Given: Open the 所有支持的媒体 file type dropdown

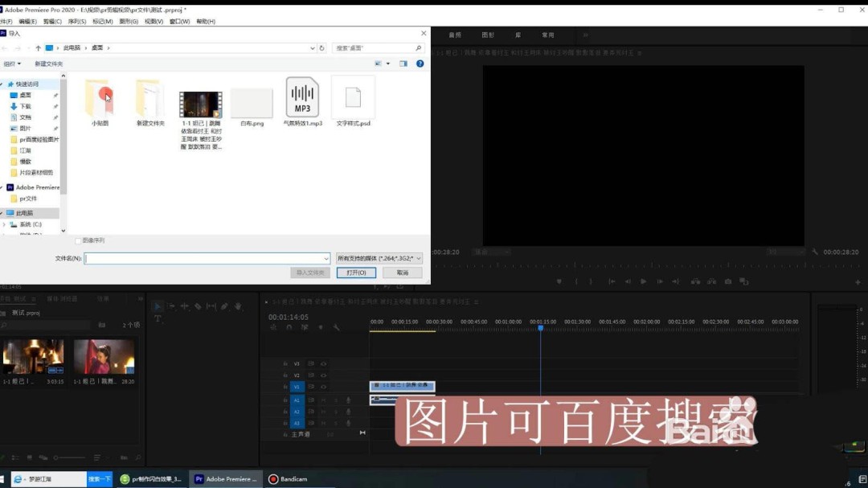Looking at the screenshot, I should tap(379, 258).
